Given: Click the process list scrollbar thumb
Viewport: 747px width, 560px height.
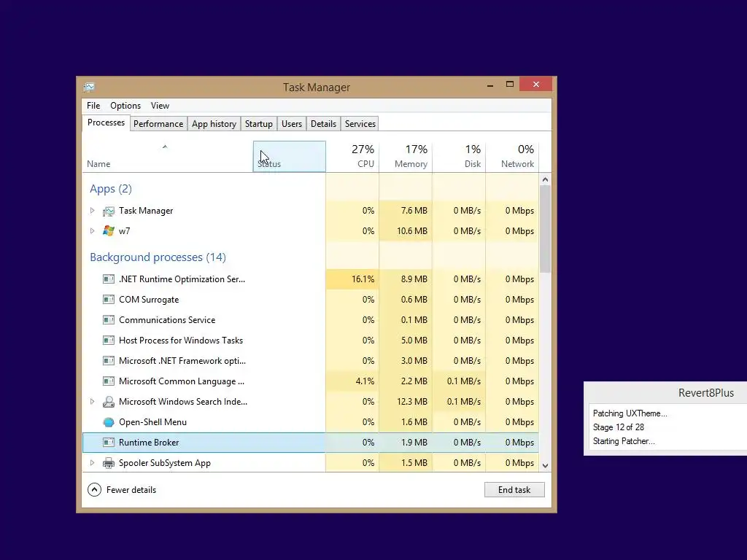Looking at the screenshot, I should click(x=546, y=228).
